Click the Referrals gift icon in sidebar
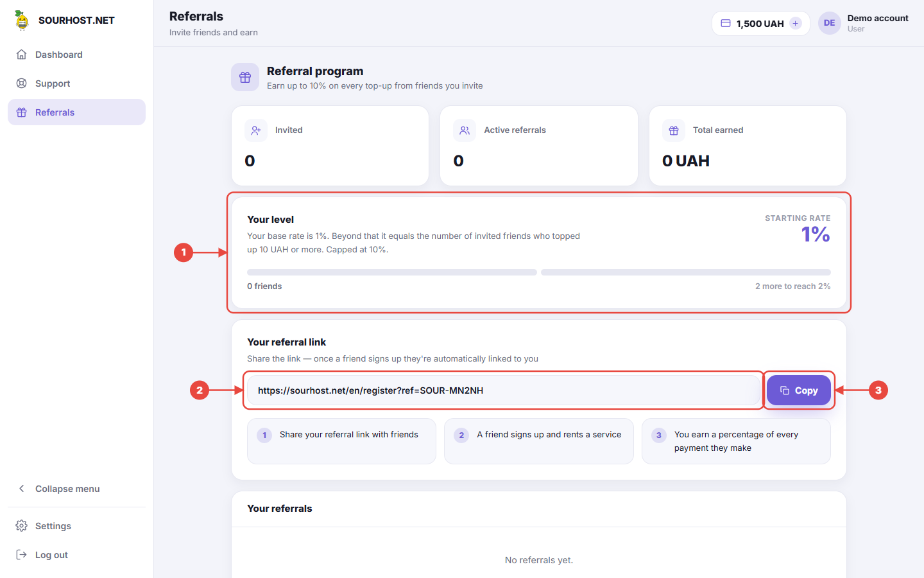The width and height of the screenshot is (924, 578). [x=22, y=112]
